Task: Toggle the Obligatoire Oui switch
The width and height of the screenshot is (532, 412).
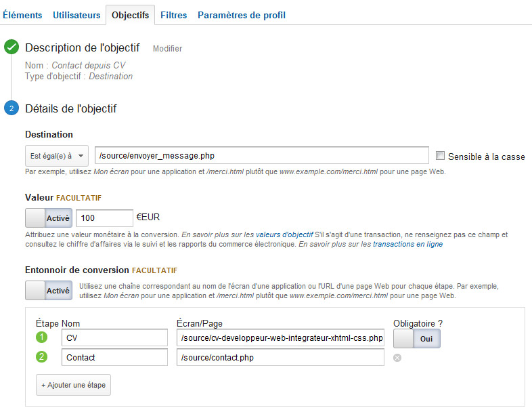Action: 417,339
